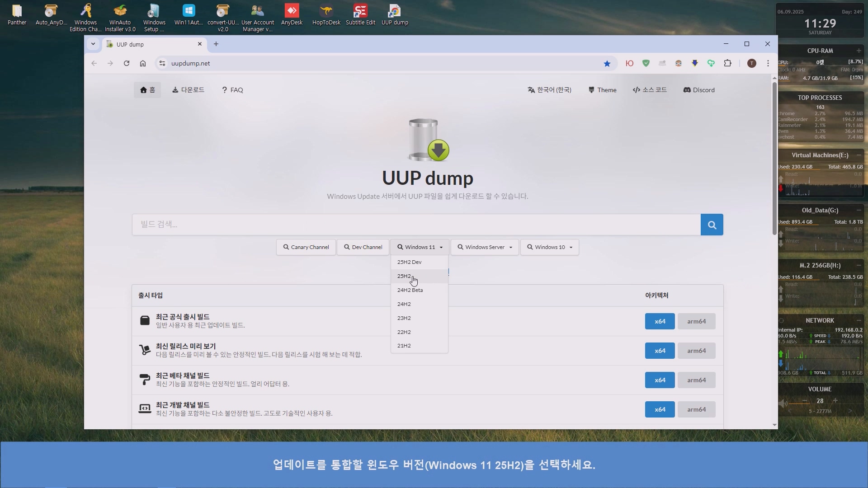
Task: Click the blue search magnifier button
Action: (x=712, y=225)
